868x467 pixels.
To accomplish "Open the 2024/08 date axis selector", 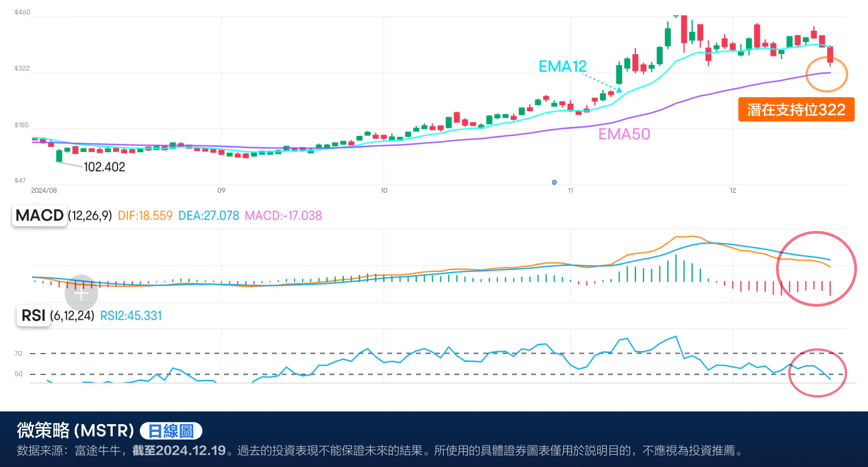I will [45, 189].
